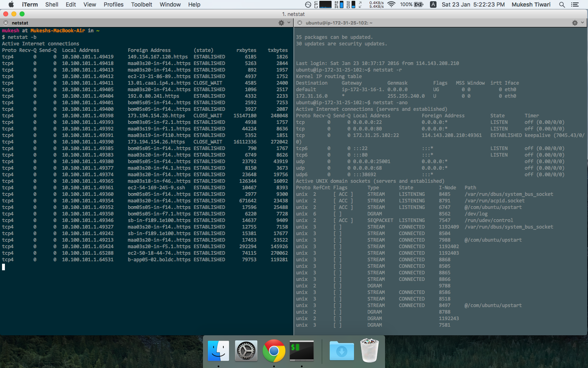Close the netstat pane with its x icon

pos(6,23)
